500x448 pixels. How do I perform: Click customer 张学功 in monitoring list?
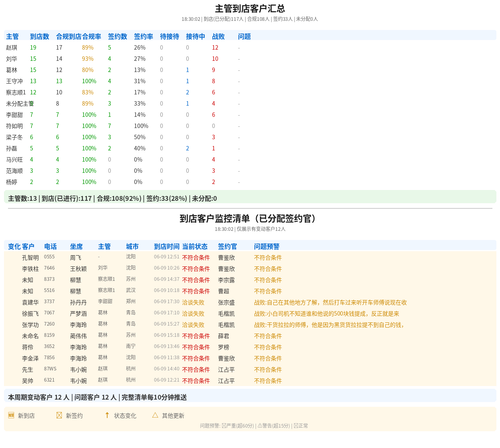(30, 325)
